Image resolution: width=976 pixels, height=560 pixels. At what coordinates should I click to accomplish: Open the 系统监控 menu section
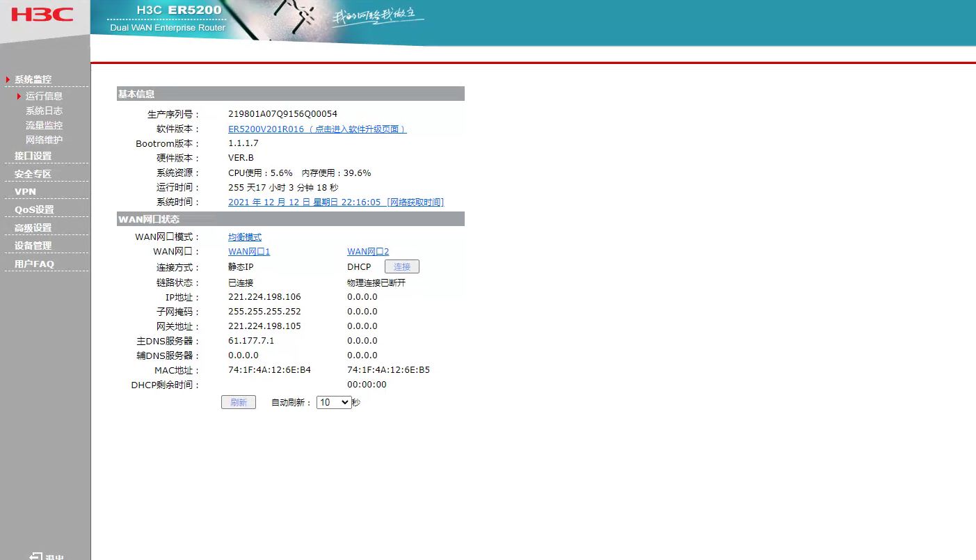(33, 79)
